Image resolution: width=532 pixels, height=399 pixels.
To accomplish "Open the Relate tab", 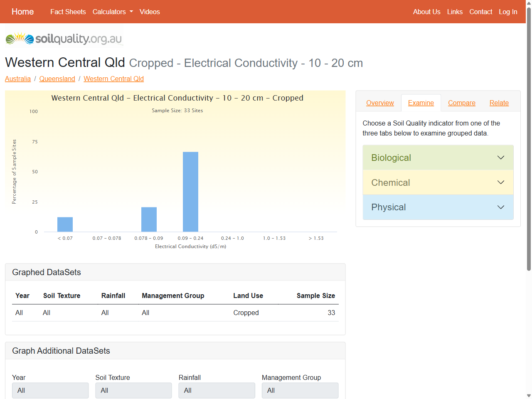I will (499, 103).
